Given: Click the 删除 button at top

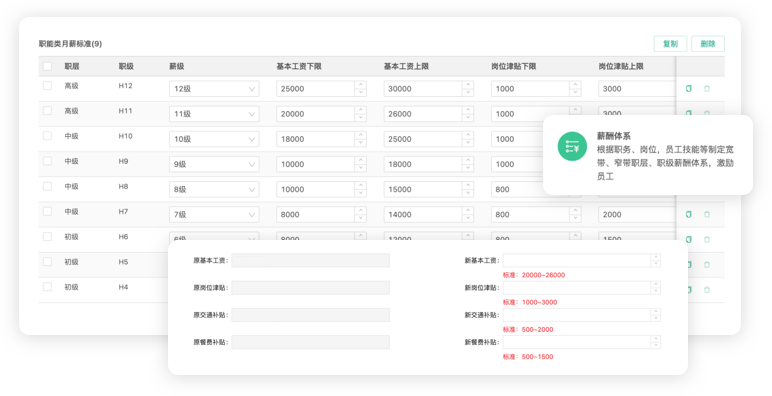Looking at the screenshot, I should [708, 44].
